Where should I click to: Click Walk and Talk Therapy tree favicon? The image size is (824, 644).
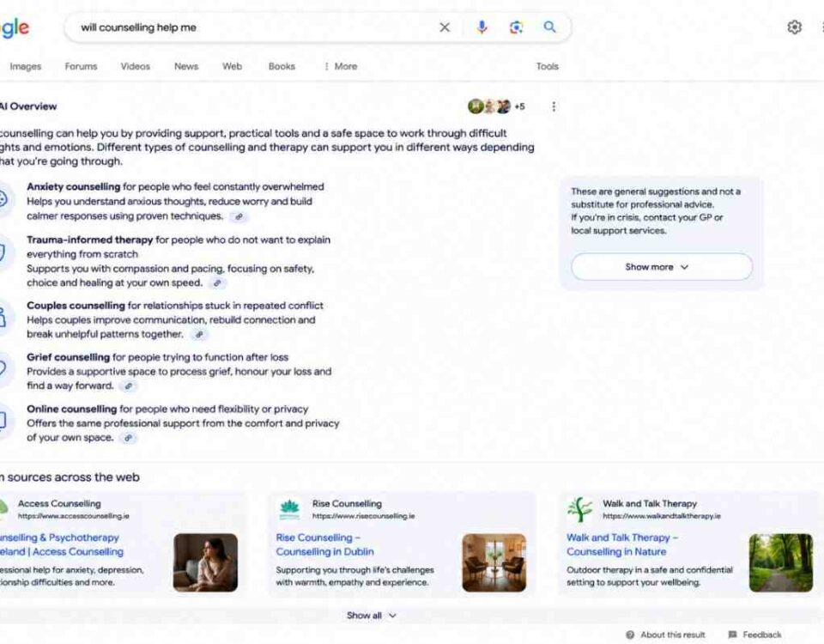(579, 509)
